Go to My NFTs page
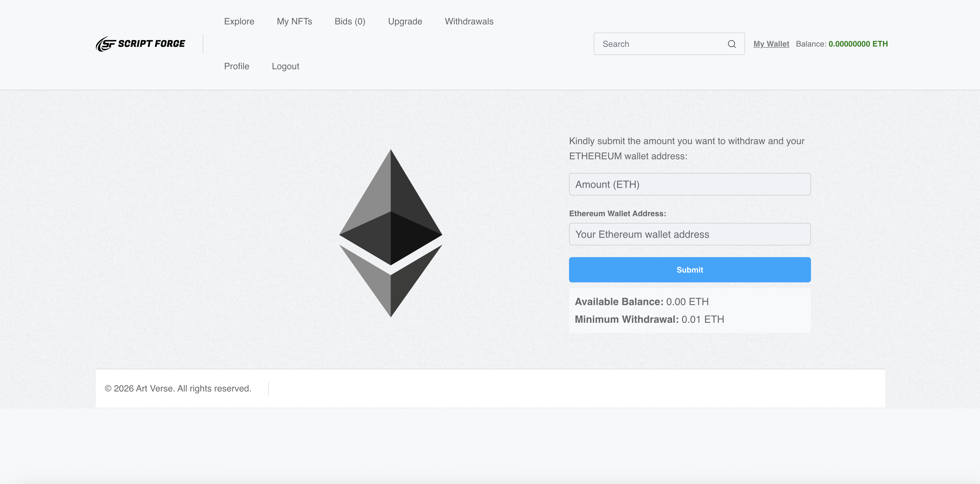 click(294, 22)
